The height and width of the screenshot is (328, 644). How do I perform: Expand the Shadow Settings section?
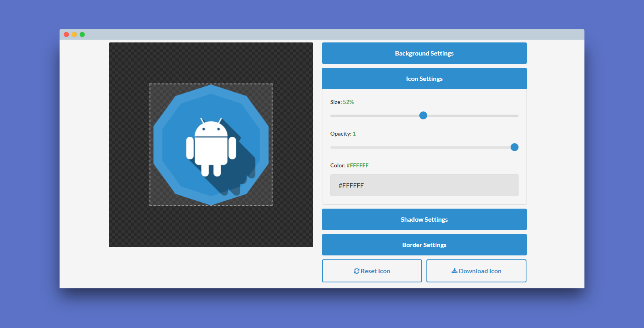point(424,219)
